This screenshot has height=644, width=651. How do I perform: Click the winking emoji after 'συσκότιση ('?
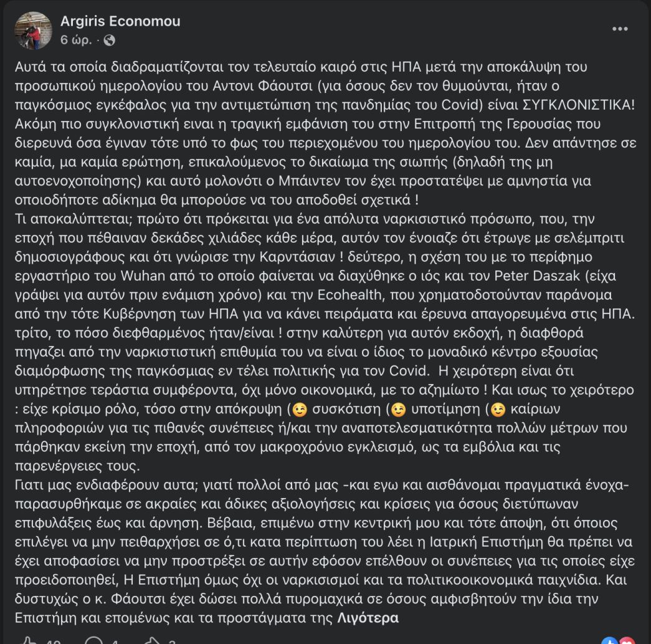399,410
